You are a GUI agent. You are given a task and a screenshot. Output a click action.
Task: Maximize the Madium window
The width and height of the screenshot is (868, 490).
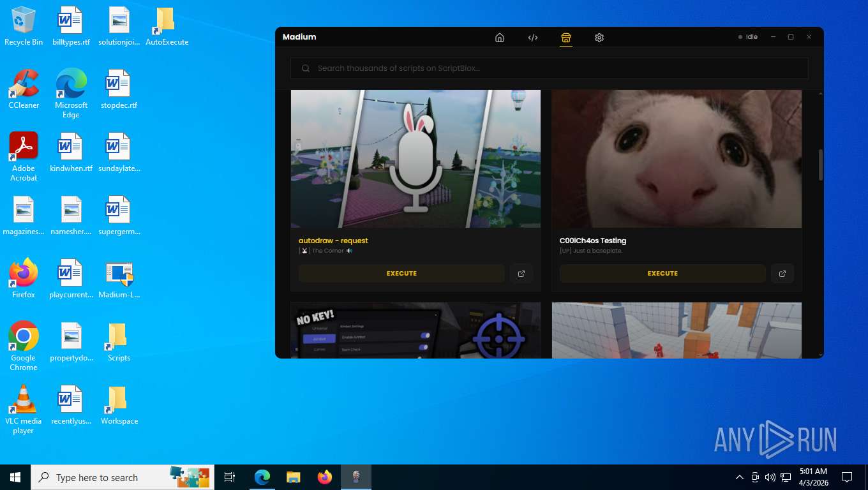791,37
